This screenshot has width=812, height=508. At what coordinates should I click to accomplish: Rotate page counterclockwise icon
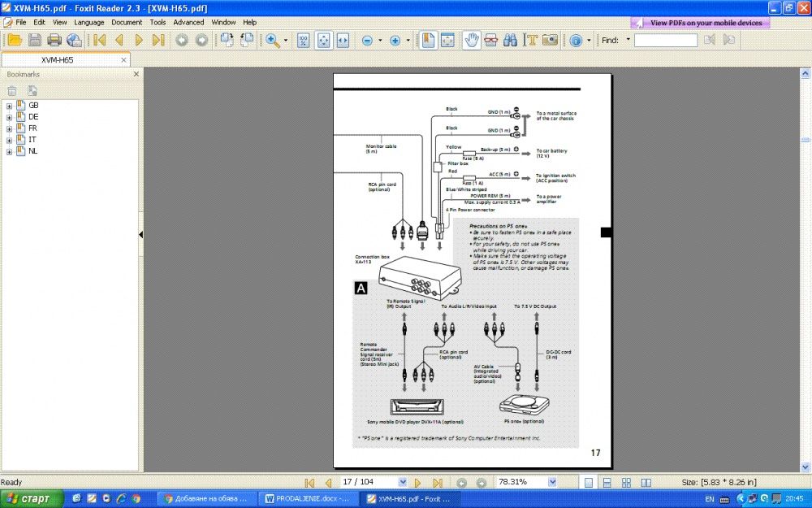[247, 40]
